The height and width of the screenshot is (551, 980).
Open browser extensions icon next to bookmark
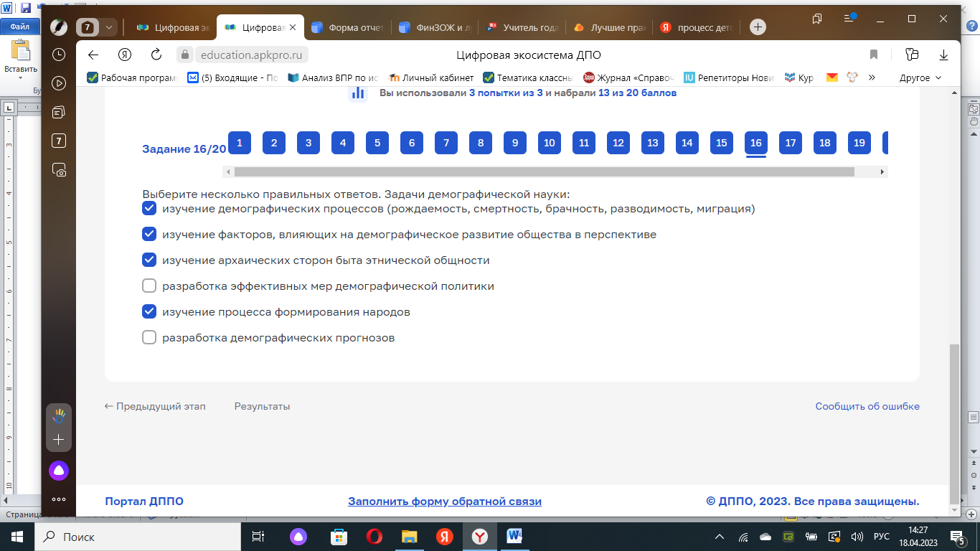click(912, 55)
